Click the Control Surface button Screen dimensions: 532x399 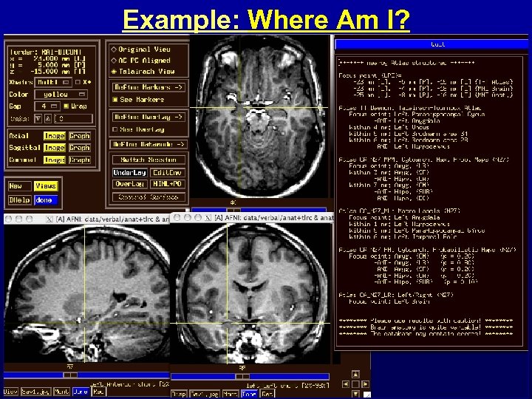coord(149,197)
